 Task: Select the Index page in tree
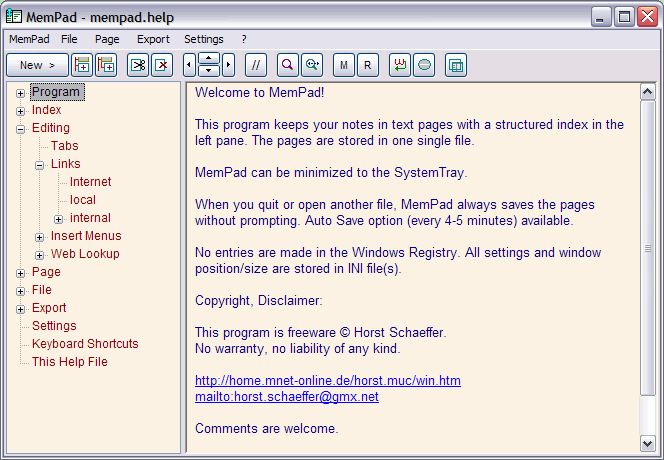[x=47, y=110]
